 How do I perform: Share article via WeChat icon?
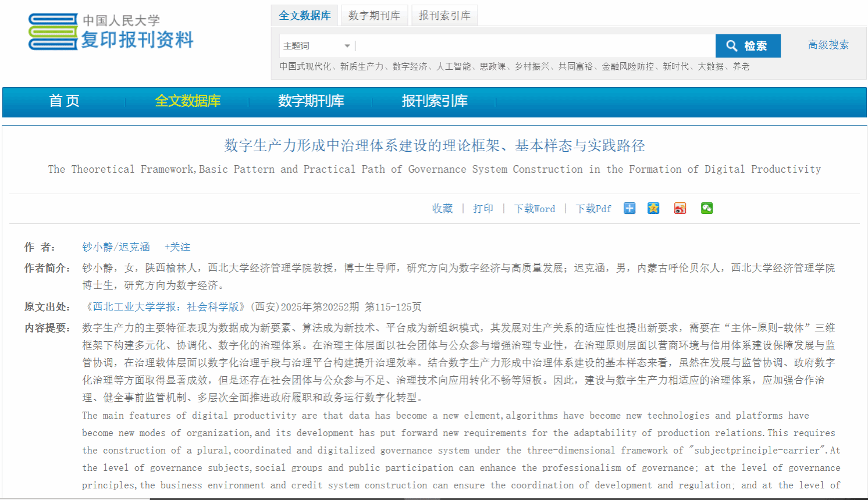pyautogui.click(x=706, y=208)
